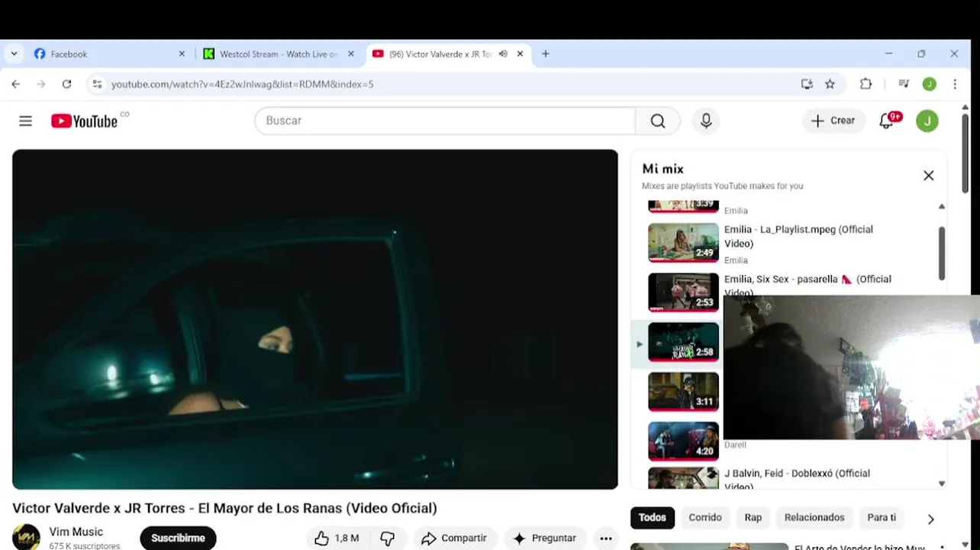View site information icon in address bar
This screenshot has width=980, height=550.
point(97,84)
